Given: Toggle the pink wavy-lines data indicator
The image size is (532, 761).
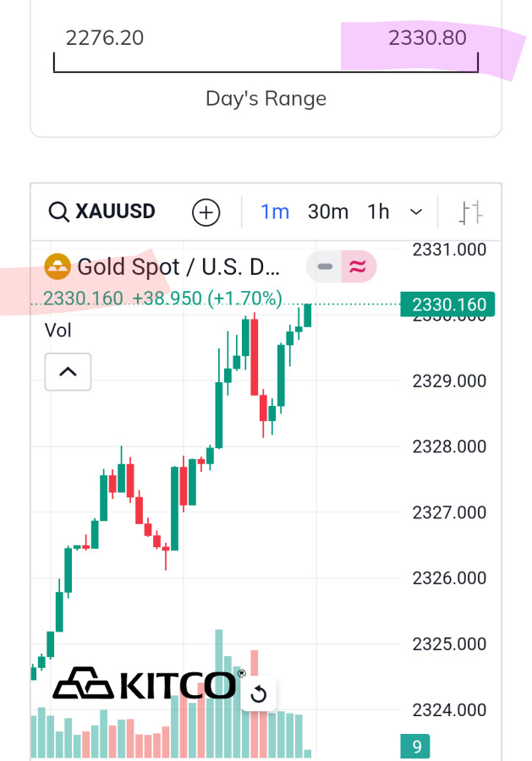Looking at the screenshot, I should [x=359, y=267].
